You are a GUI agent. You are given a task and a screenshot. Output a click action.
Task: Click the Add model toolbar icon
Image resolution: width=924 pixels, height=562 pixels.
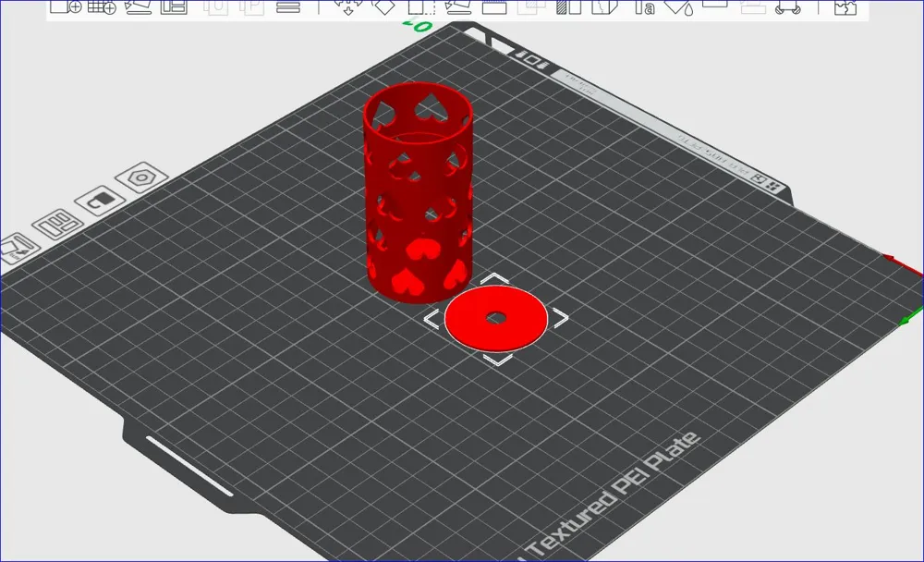pos(65,7)
